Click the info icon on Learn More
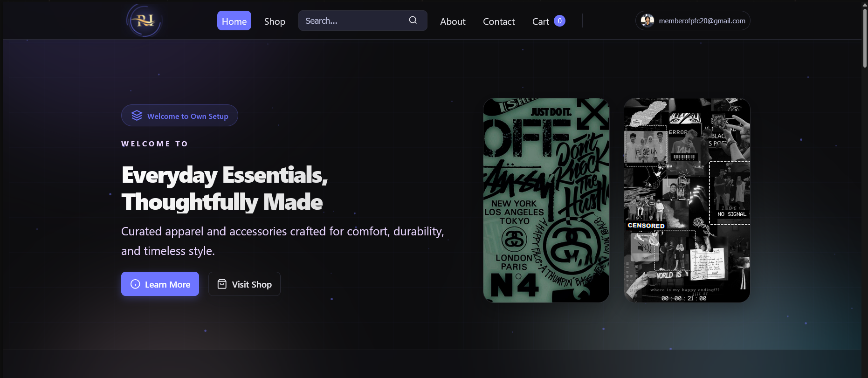The height and width of the screenshot is (378, 868). (x=135, y=284)
